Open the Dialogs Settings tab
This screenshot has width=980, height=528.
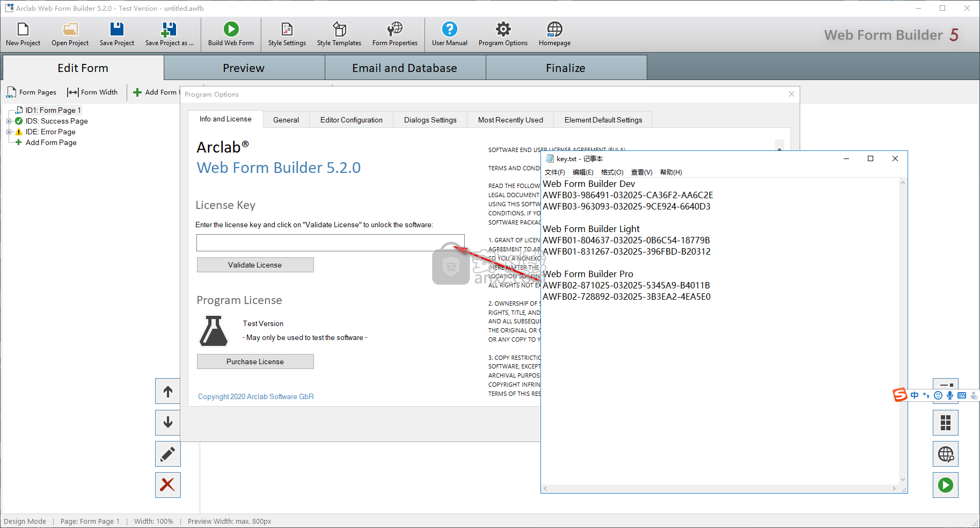[430, 120]
